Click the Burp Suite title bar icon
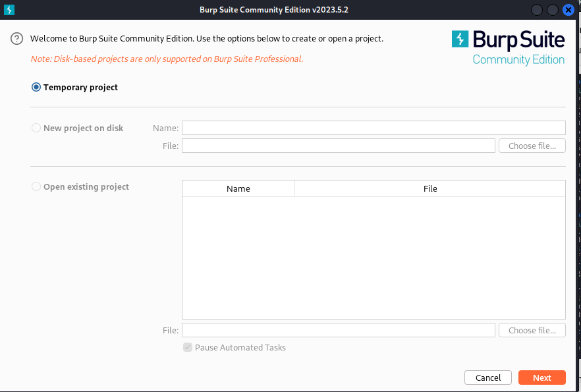 coord(9,10)
